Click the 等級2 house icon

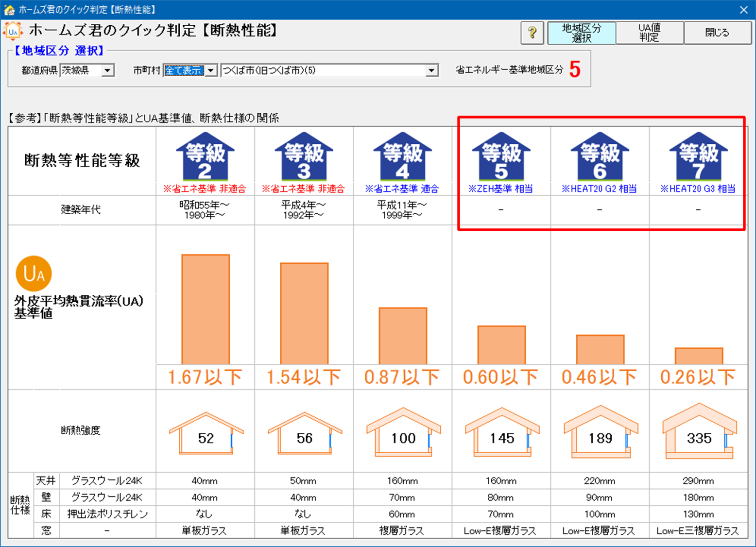(x=205, y=156)
